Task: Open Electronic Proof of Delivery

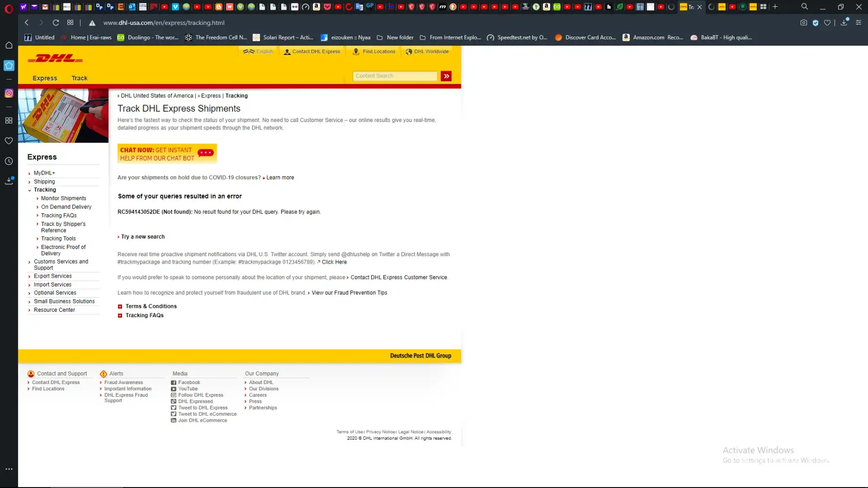Action: pos(63,250)
